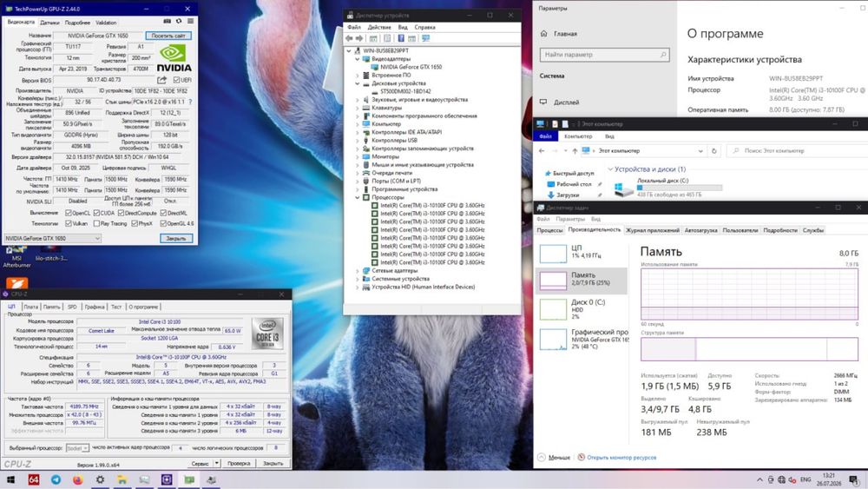Switch to Память tab in CPU-Z
The width and height of the screenshot is (868, 489).
(x=51, y=307)
